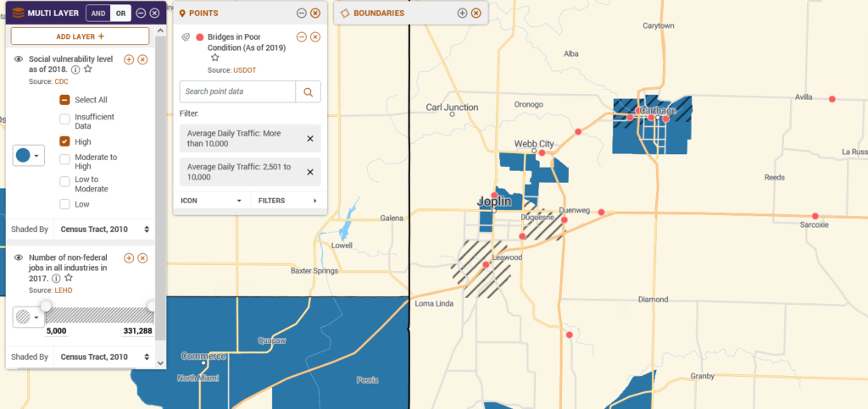Select the OR logic toggle
This screenshot has width=868, height=409.
pos(120,14)
